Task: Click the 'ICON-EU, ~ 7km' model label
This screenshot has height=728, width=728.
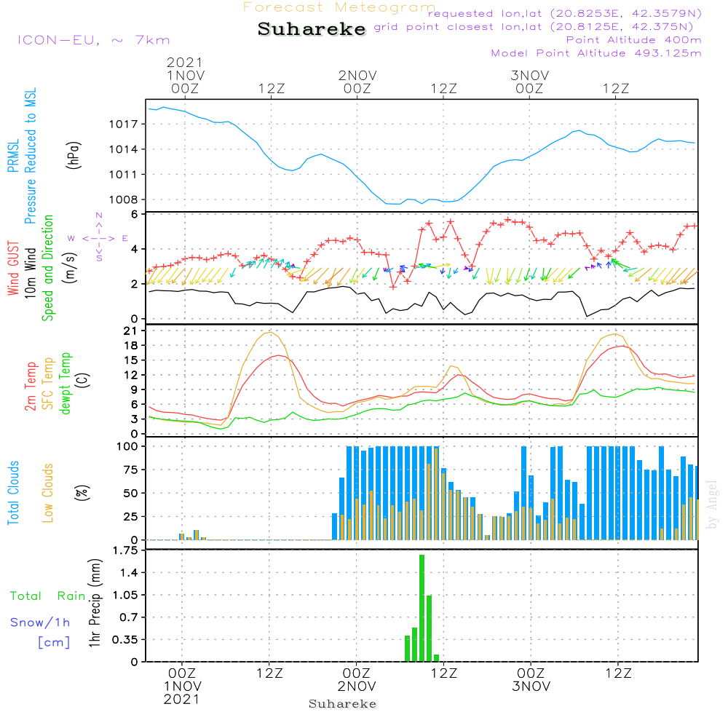Action: (x=94, y=40)
